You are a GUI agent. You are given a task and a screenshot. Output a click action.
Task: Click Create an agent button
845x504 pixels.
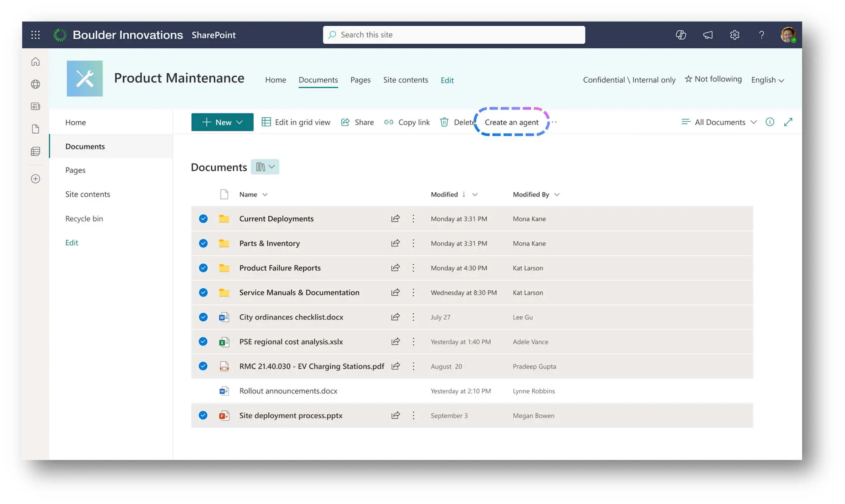pos(511,122)
